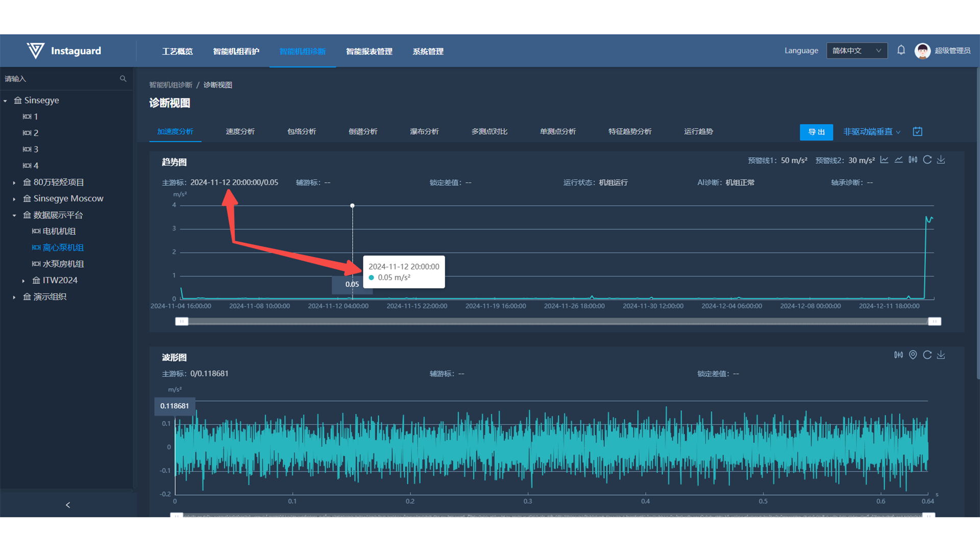Image resolution: width=980 pixels, height=551 pixels.
Task: Refresh the 波形图 chart
Action: click(927, 355)
